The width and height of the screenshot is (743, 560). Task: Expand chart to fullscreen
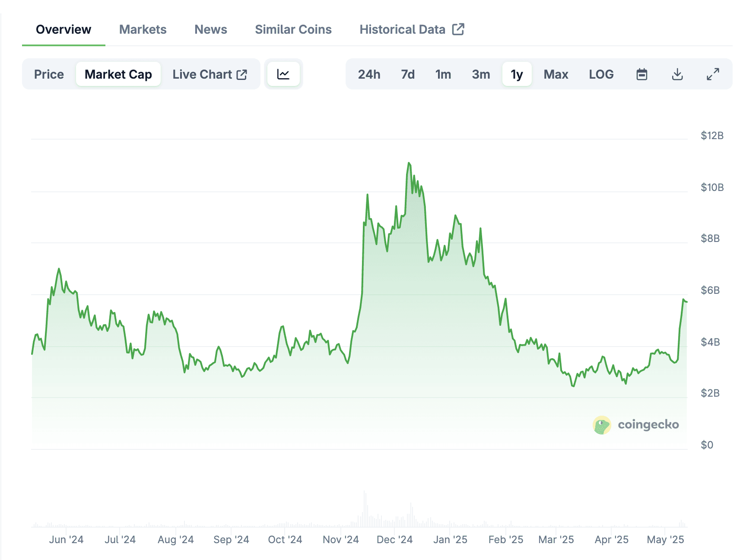click(x=713, y=74)
